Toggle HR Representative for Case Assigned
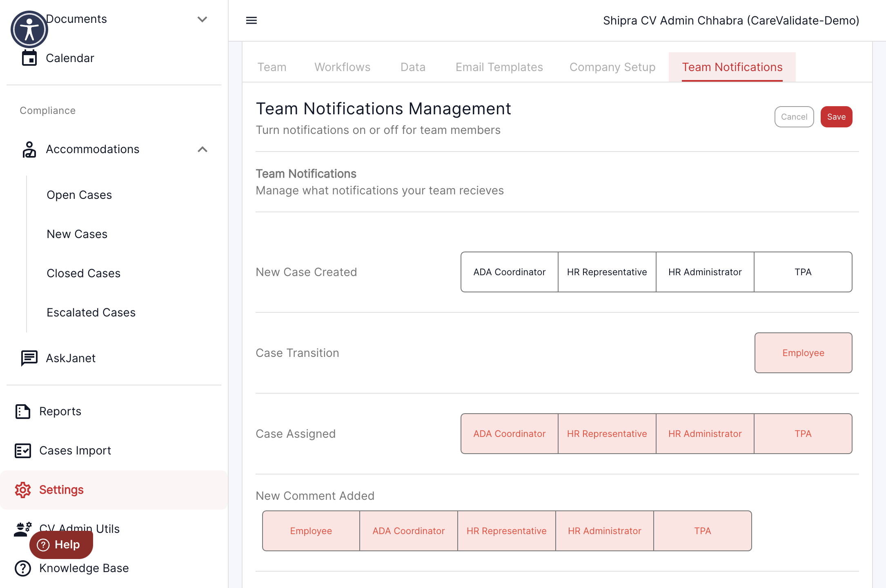The image size is (886, 588). pos(607,434)
